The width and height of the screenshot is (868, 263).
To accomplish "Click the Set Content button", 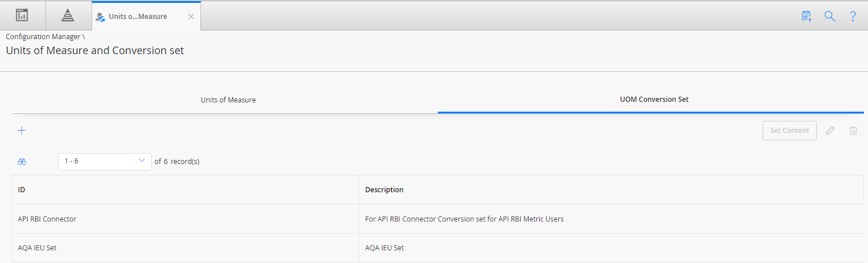I will coord(790,131).
